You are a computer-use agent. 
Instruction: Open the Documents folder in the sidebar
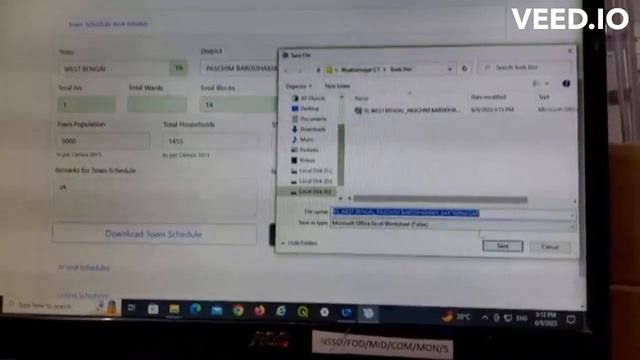click(x=313, y=119)
